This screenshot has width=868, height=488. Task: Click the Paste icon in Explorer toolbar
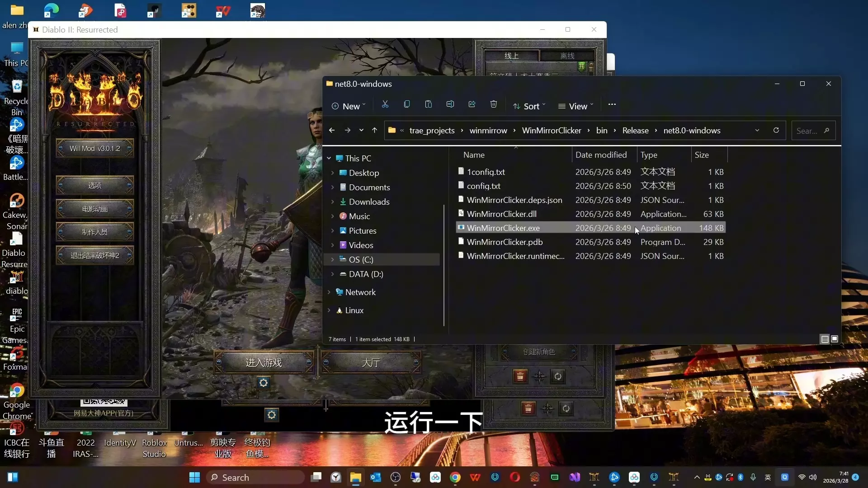429,105
